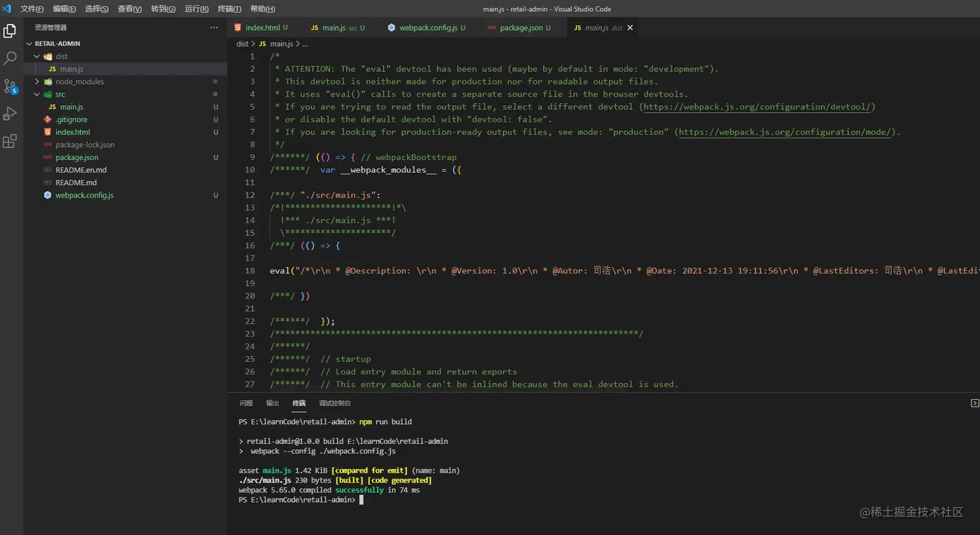
Task: Open webpack.config.js in the explorer
Action: click(126, 195)
